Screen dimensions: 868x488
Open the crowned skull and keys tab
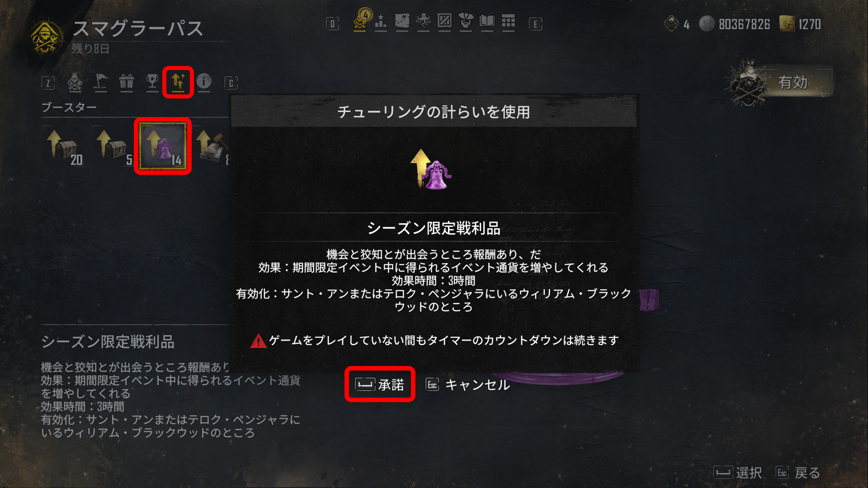tap(75, 82)
